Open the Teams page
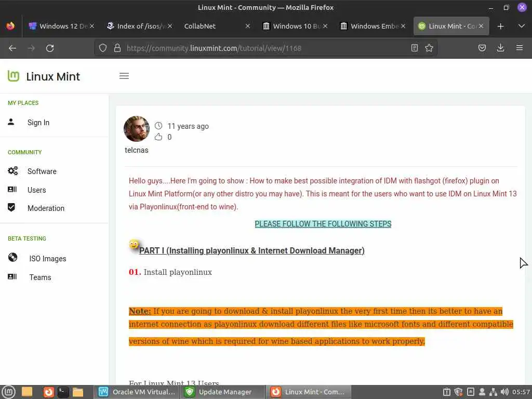This screenshot has height=399, width=532. 40,277
